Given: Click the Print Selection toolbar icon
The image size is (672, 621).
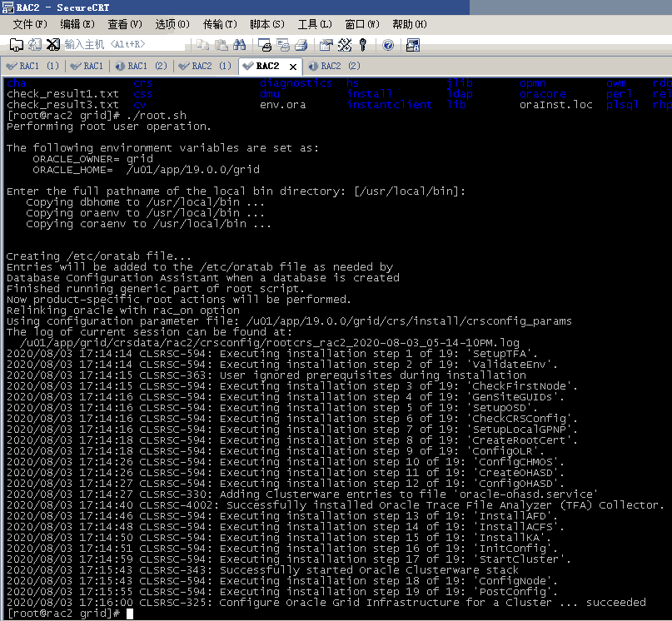Looking at the screenshot, I should click(x=283, y=45).
